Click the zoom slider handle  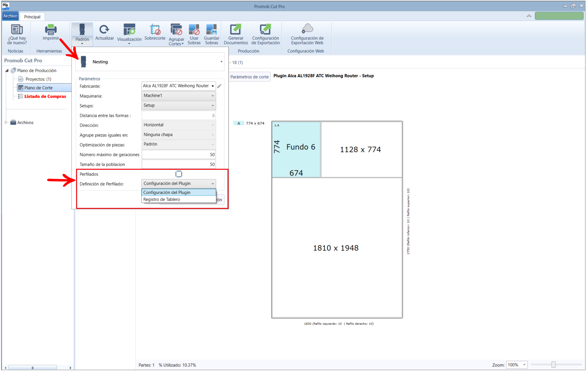[x=553, y=365]
